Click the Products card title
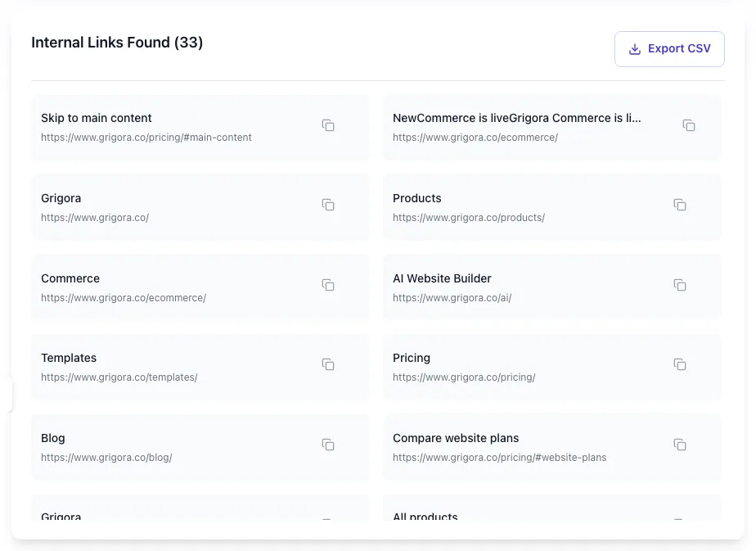Viewport: 756px width, 551px height. click(417, 198)
